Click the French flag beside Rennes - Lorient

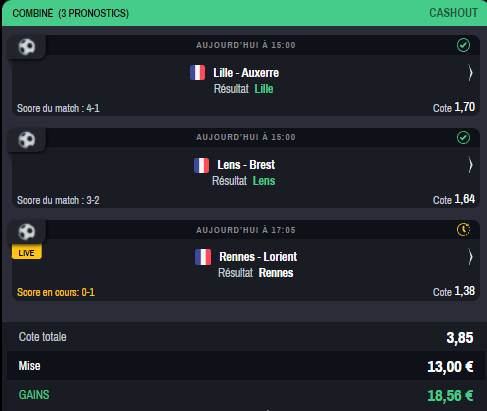coord(203,257)
